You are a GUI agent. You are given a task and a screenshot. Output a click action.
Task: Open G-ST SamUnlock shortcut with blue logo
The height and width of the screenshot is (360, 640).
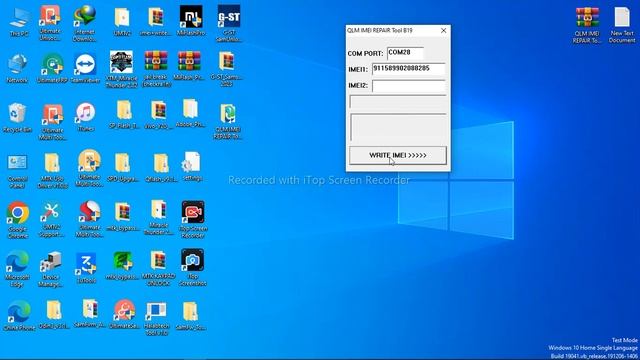pos(229,23)
